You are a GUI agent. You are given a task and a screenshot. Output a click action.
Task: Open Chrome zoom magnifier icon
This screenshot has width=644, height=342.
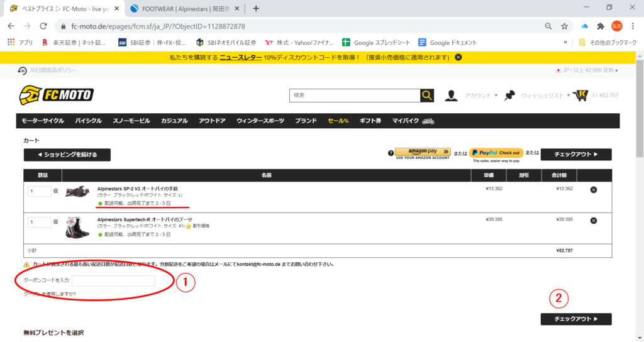(548, 26)
